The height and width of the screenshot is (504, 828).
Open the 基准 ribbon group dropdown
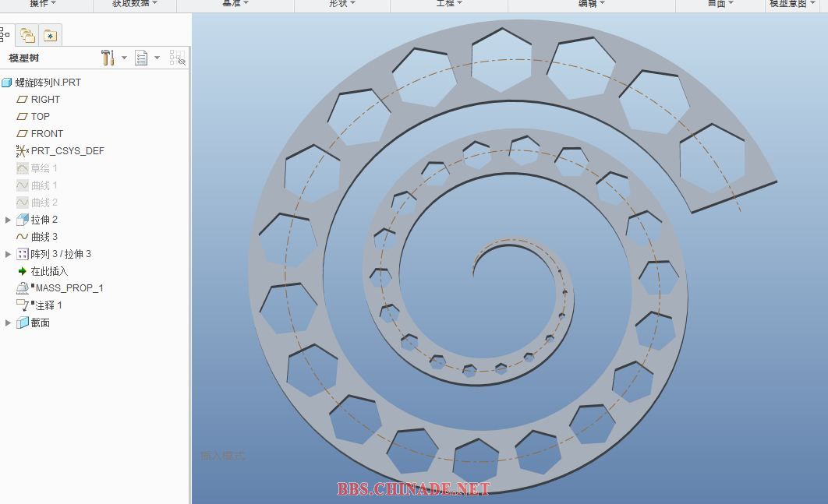click(235, 4)
